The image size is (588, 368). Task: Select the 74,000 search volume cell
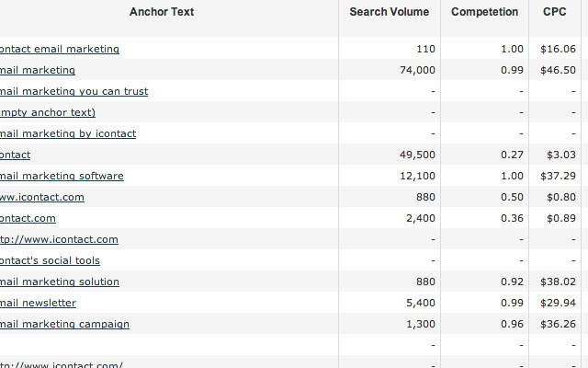point(417,70)
